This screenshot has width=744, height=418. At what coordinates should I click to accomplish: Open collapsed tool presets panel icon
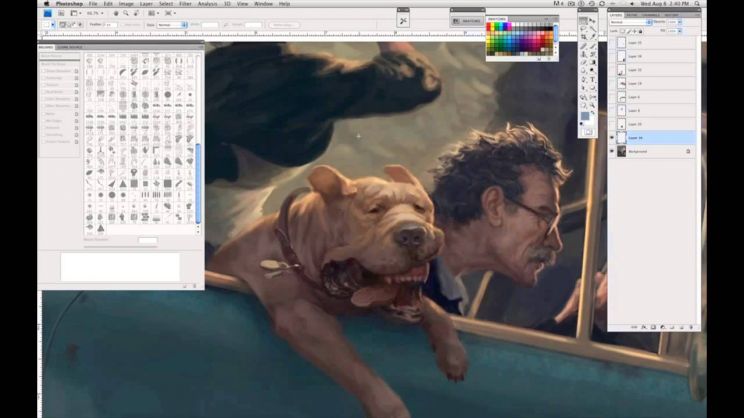coord(403,21)
